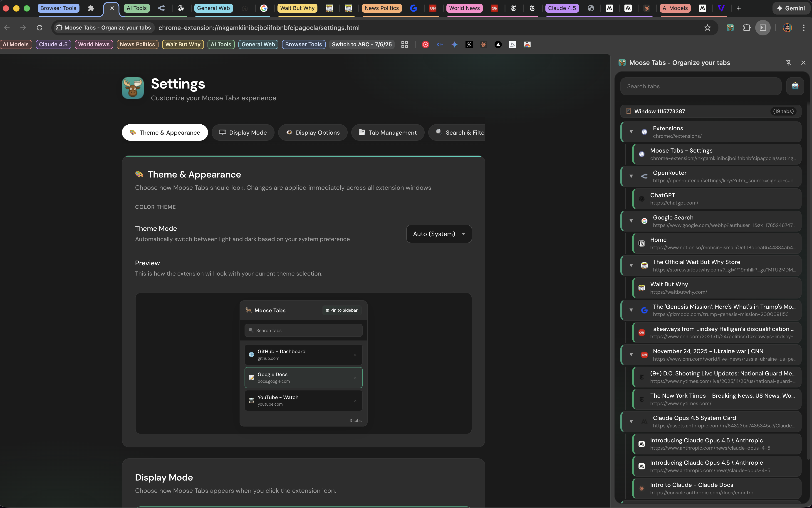Collapse the November 24 Ukraine war tree
The height and width of the screenshot is (508, 812).
coord(631,355)
